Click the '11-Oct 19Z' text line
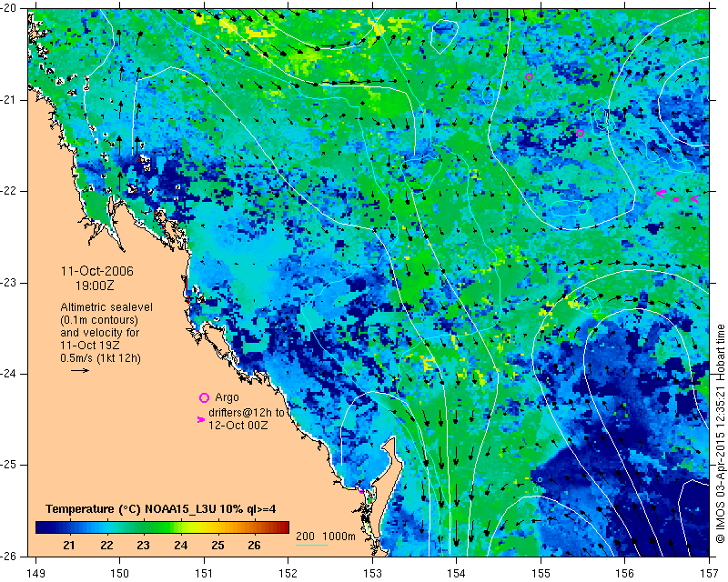 pos(89,346)
